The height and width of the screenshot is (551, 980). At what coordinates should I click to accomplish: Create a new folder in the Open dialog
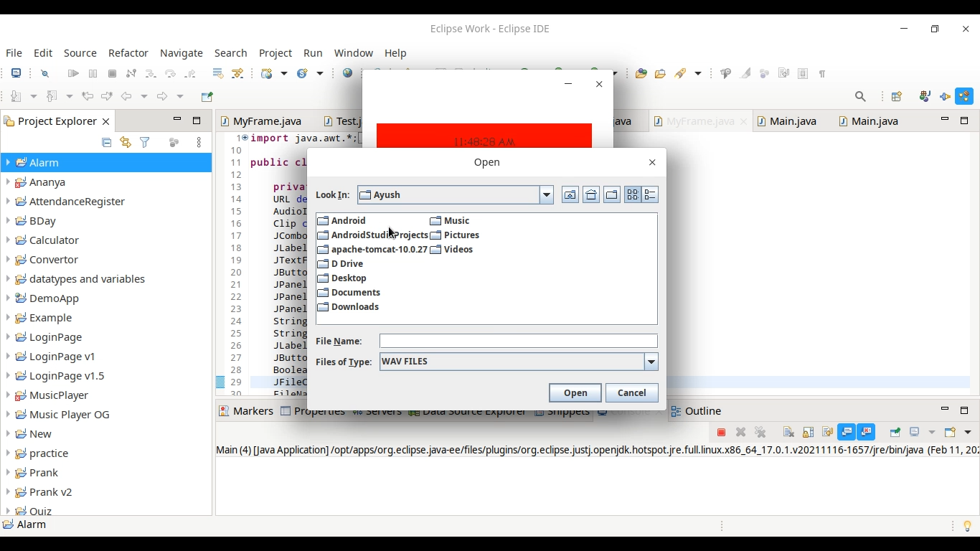point(612,194)
